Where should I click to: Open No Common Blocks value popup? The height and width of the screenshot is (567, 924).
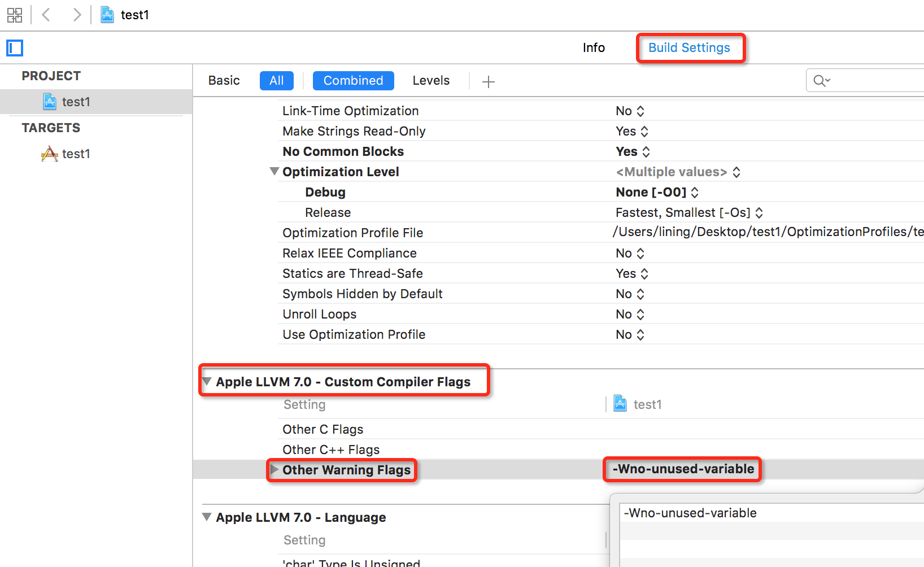633,151
